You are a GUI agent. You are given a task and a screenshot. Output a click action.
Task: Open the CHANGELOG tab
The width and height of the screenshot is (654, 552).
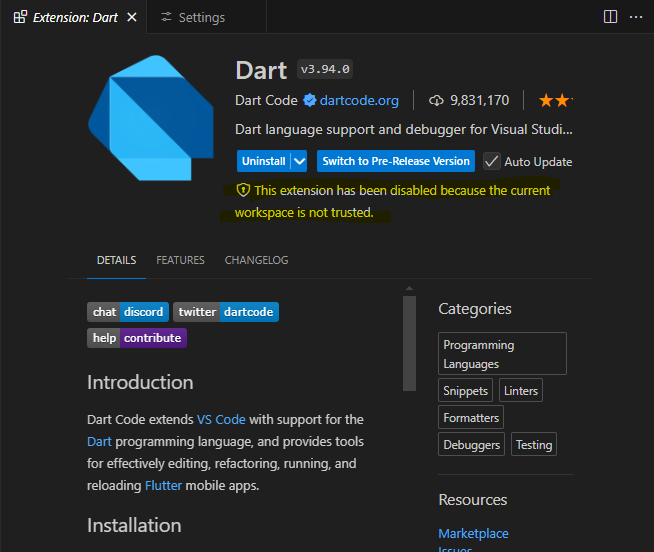(x=257, y=260)
